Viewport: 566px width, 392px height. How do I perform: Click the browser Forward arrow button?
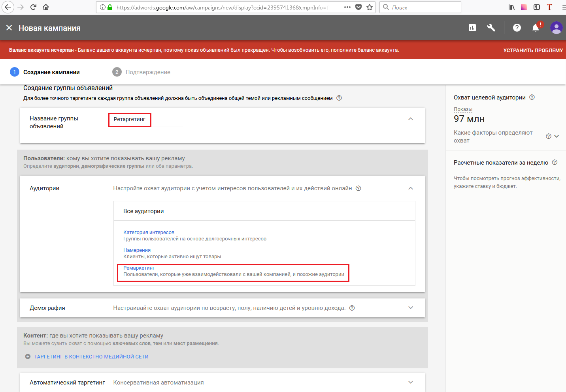21,7
